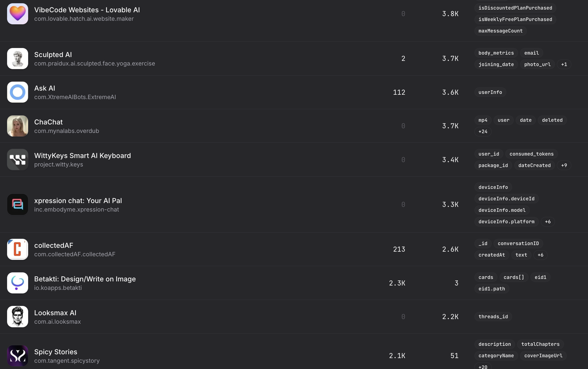
Task: Click the Betakti app icon
Action: [17, 283]
